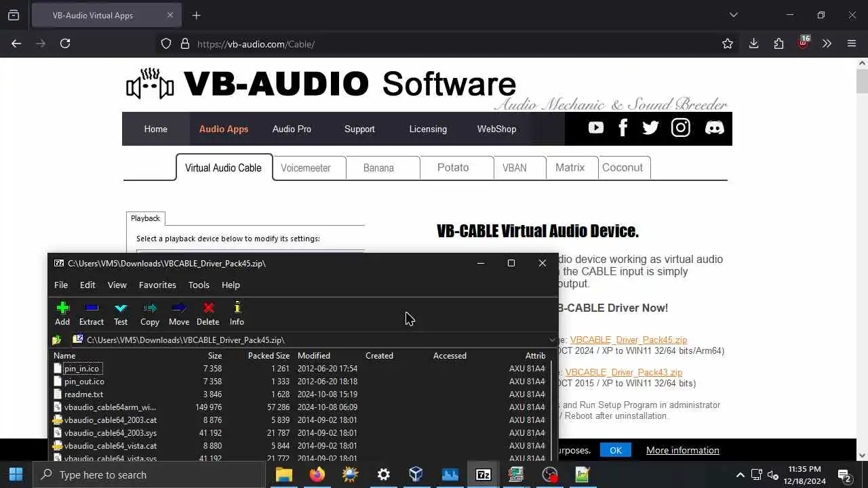The width and height of the screenshot is (868, 488).
Task: Sort files by the Modified column header
Action: tap(314, 356)
